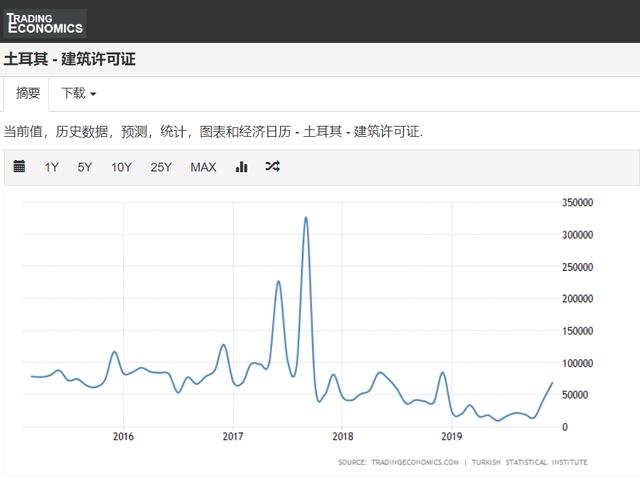Screen dimensions: 640x490
Task: Click the 2018 label on the x-axis
Action: (x=342, y=436)
